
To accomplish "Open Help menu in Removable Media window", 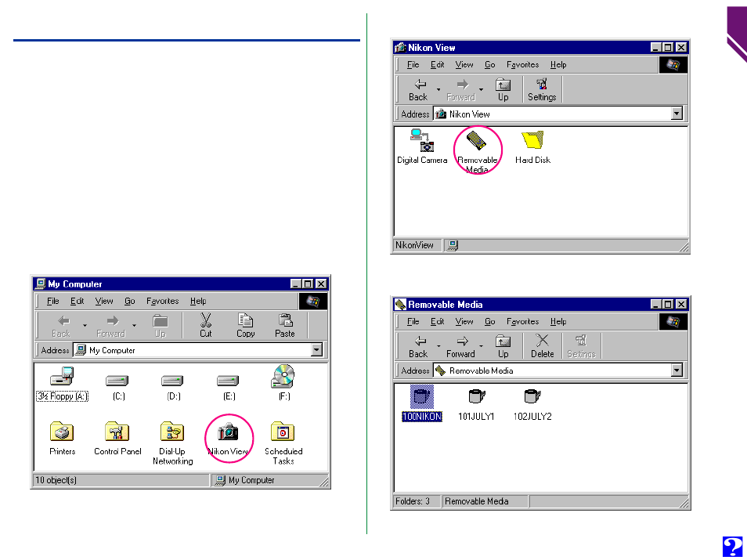I will (558, 322).
